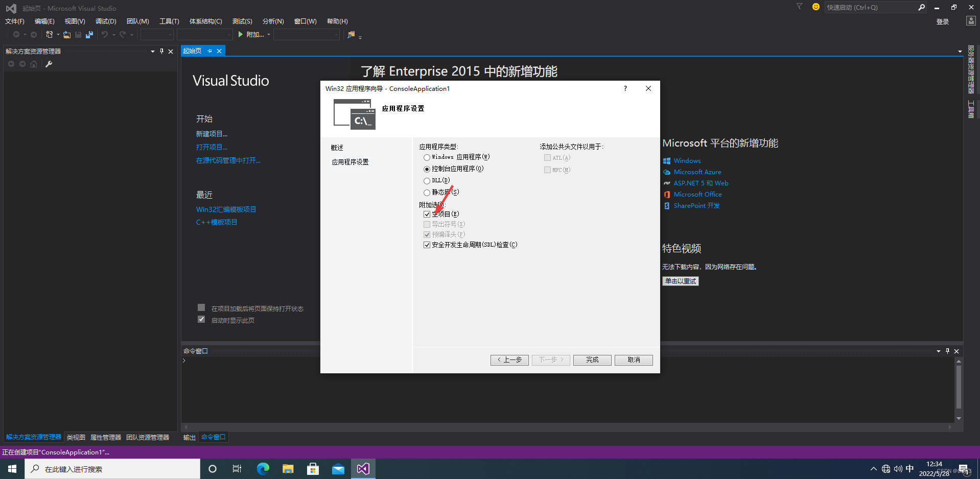Click the Microsoft Azure link
This screenshot has height=479, width=980.
pos(697,172)
